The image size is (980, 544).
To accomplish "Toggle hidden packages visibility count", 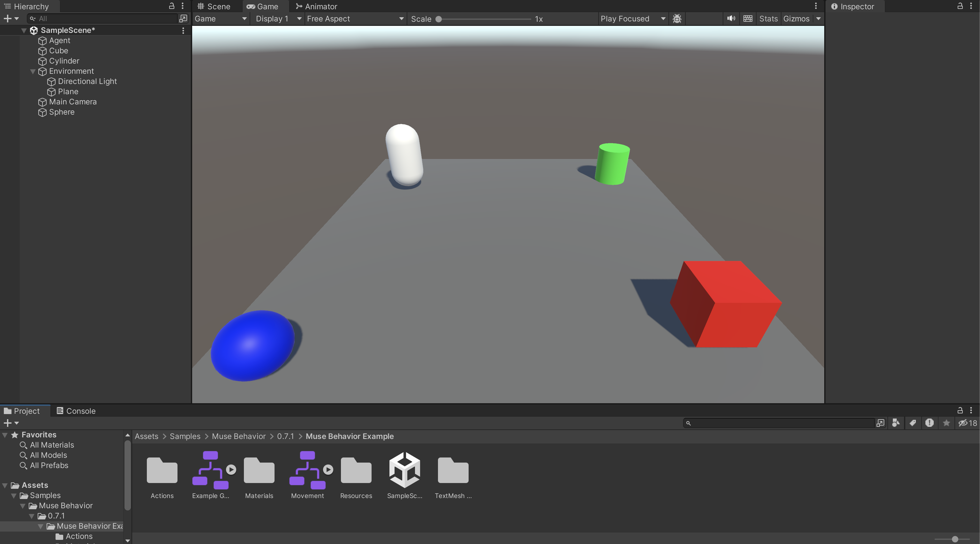I will coord(968,423).
